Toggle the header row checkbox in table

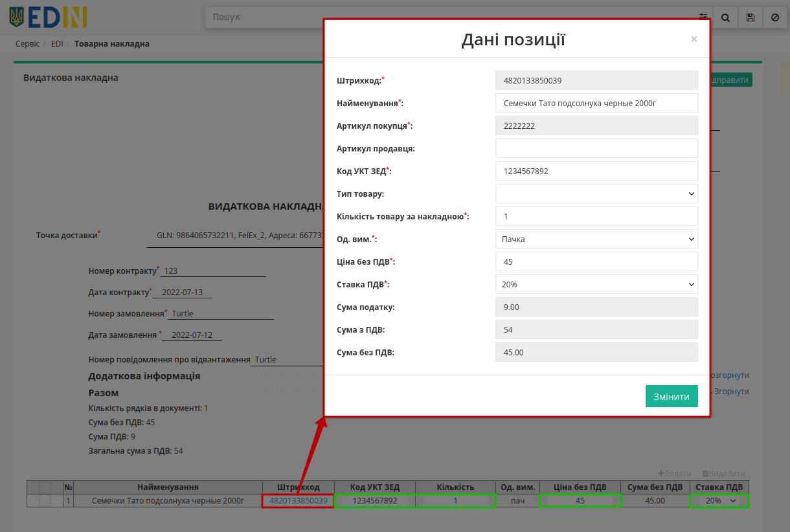pos(45,487)
